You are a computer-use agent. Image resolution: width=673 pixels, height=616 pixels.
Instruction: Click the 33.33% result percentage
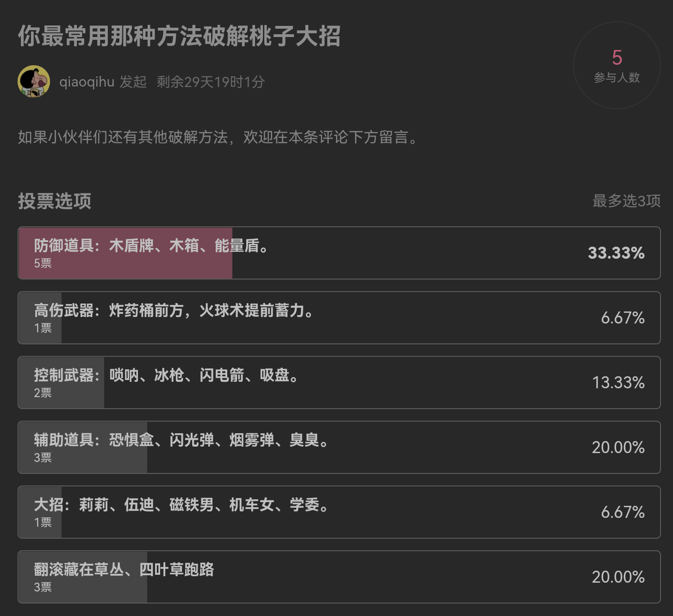pos(616,253)
